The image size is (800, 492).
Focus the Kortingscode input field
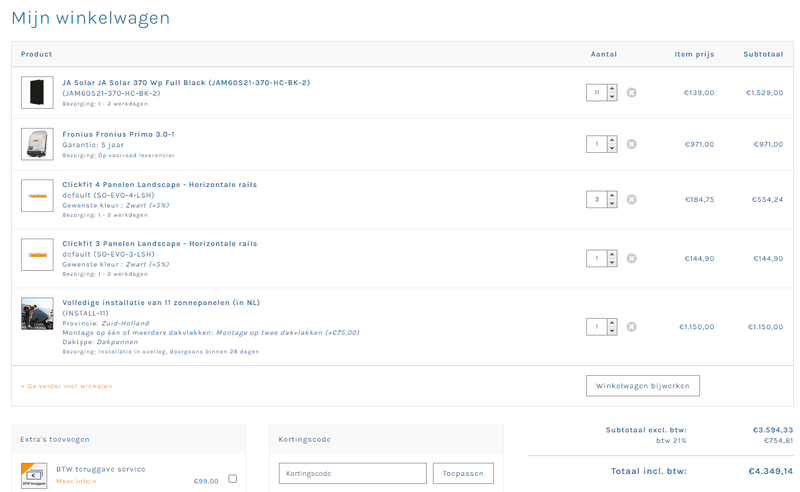[x=353, y=473]
